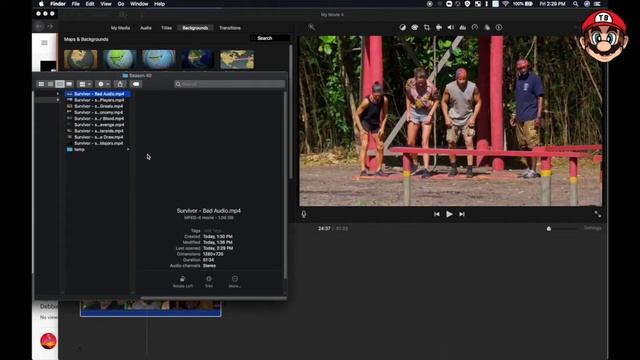
Task: Select the Survivor file ending Blood.mp4
Action: (x=98, y=118)
